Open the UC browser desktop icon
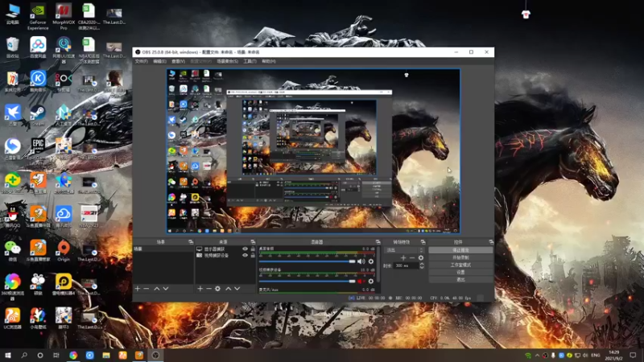This screenshot has height=362, width=644. point(13,319)
